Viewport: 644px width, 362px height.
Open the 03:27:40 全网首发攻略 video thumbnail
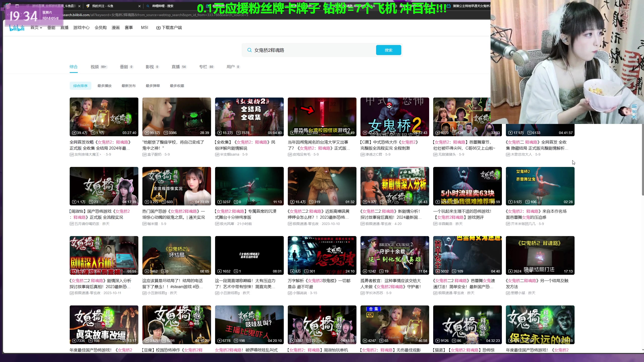click(x=104, y=117)
